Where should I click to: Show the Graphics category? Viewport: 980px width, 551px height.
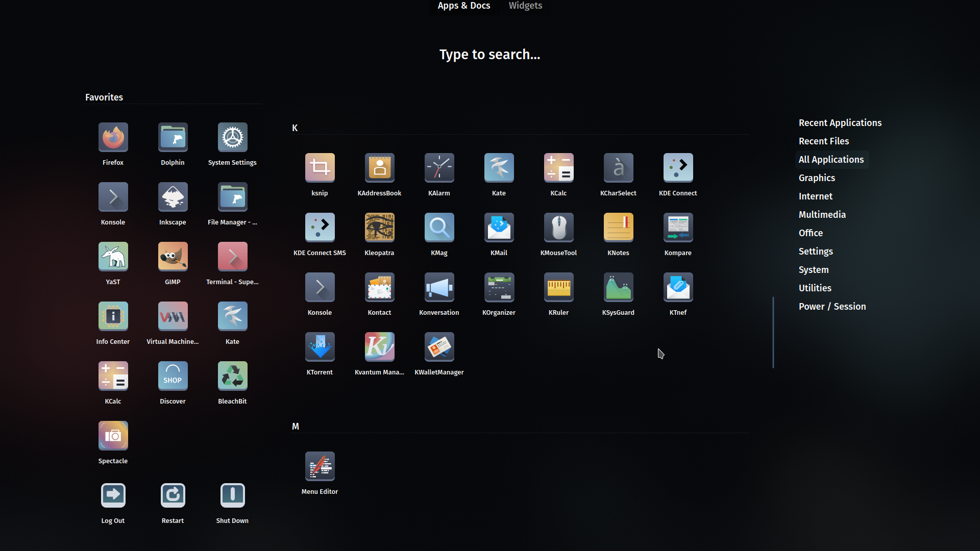817,178
